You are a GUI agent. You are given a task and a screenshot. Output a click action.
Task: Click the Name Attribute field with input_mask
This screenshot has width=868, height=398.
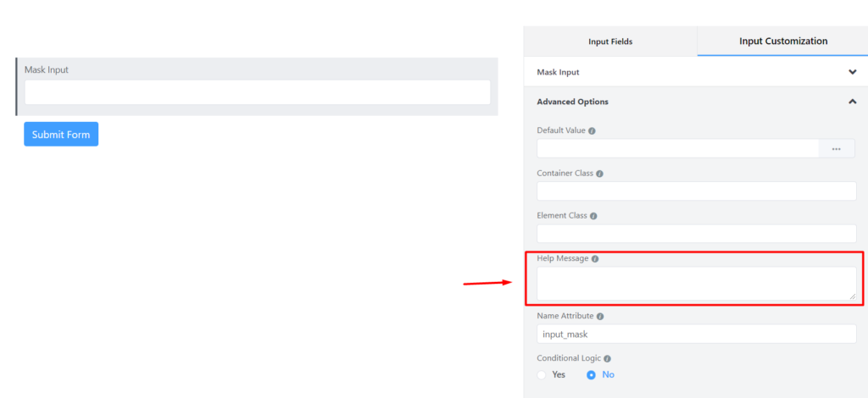697,334
